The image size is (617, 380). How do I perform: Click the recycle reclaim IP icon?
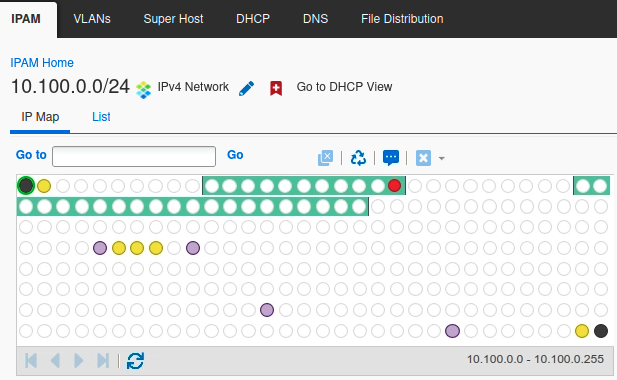pos(358,158)
